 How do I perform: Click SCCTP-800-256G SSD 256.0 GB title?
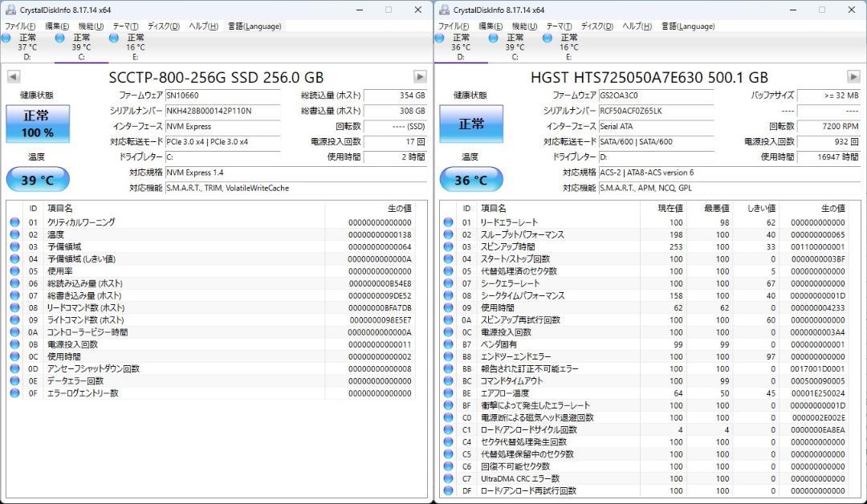click(x=216, y=77)
